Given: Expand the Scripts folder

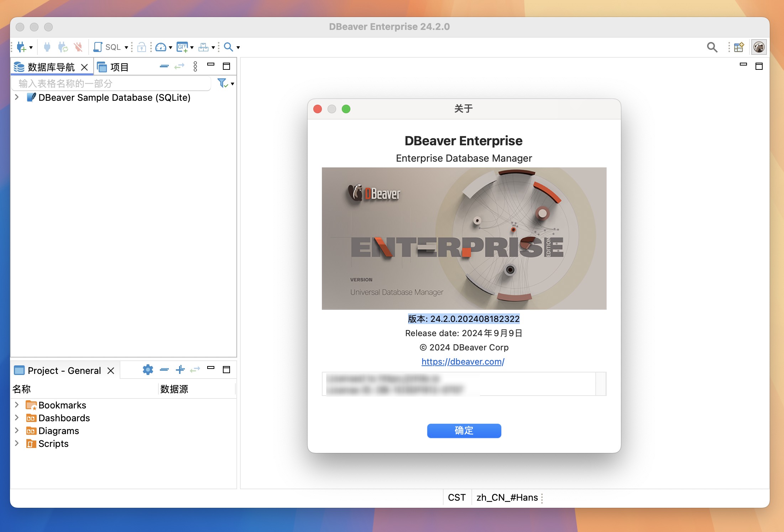Looking at the screenshot, I should tap(17, 443).
